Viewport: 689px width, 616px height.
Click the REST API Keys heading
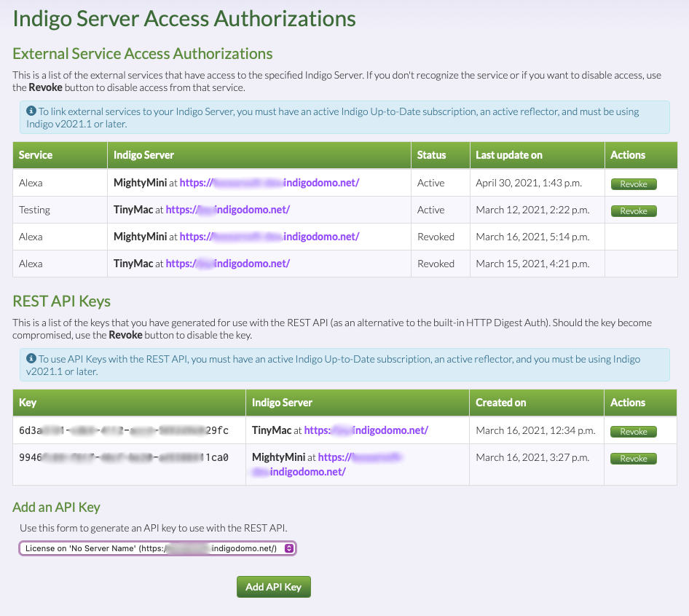pos(61,301)
